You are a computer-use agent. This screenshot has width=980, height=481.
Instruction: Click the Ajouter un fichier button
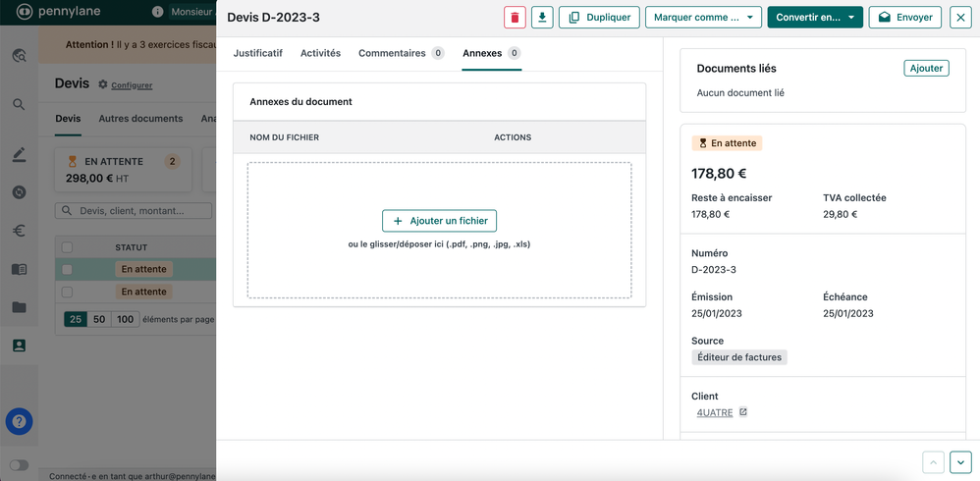point(439,221)
